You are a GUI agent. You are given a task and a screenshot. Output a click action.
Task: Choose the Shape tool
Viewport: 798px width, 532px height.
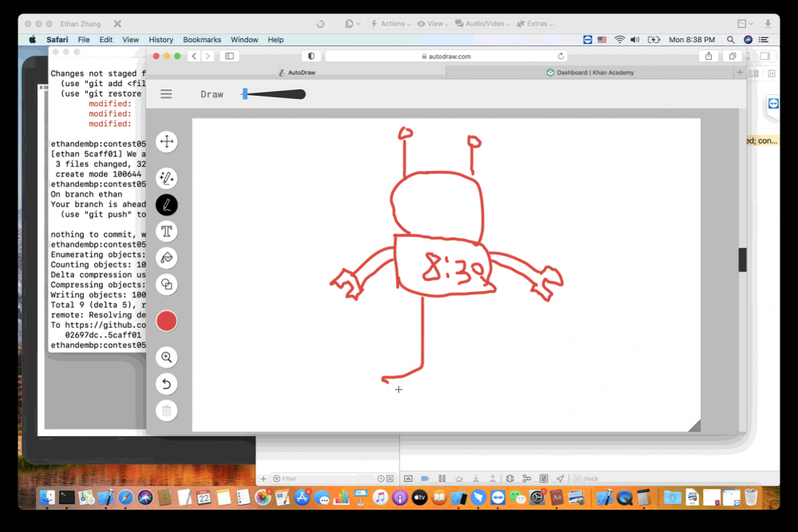pyautogui.click(x=166, y=284)
